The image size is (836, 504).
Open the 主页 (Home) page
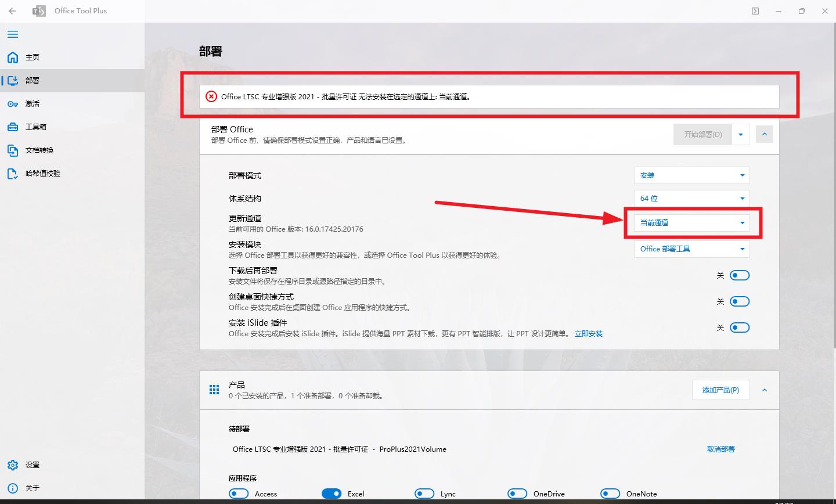pyautogui.click(x=32, y=57)
